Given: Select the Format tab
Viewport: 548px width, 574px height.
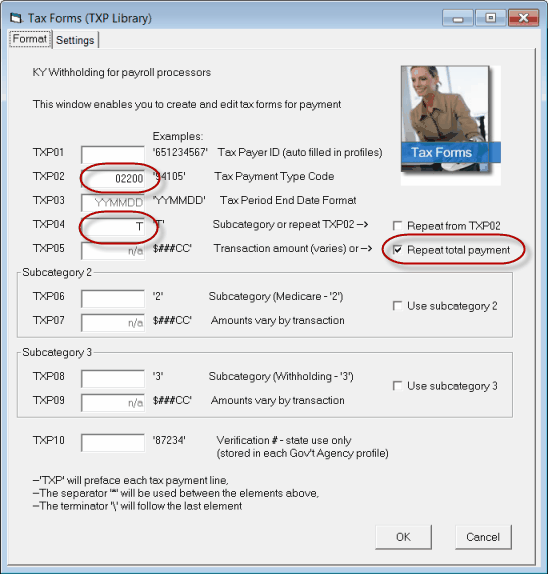Looking at the screenshot, I should (x=30, y=39).
